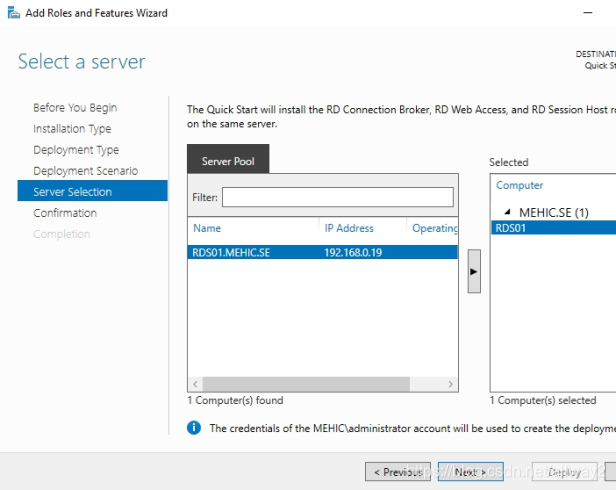
Task: Jump to the Deployment Scenario step
Action: click(x=85, y=171)
